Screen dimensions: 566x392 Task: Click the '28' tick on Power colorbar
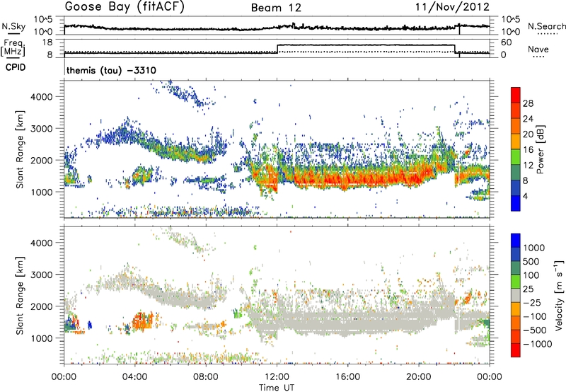coord(528,103)
